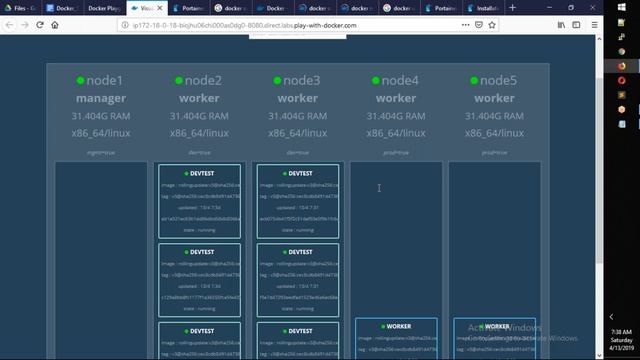Viewport: 640px width, 360px height.
Task: Switch to the Docker Playground tab
Action: point(104,8)
